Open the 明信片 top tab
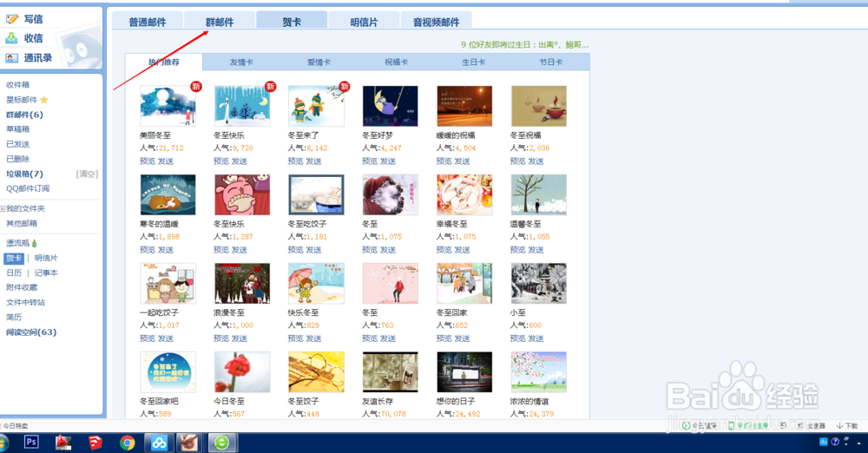This screenshot has width=868, height=453. [x=364, y=23]
